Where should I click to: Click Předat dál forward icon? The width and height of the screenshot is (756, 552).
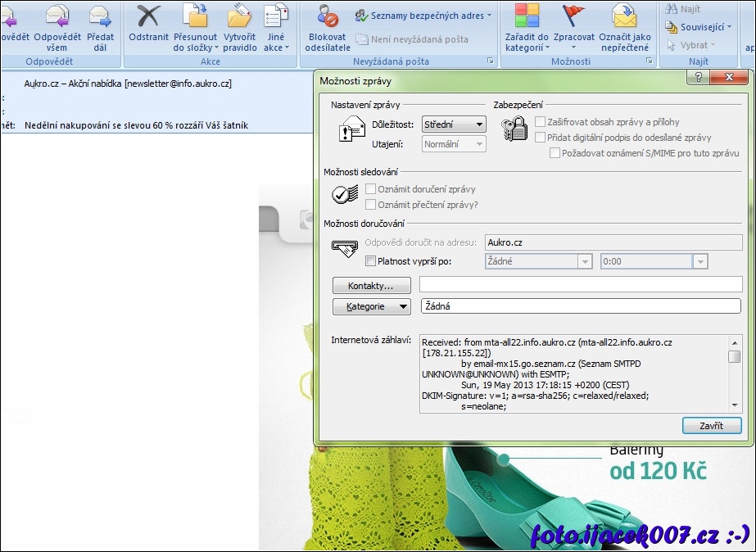(100, 16)
